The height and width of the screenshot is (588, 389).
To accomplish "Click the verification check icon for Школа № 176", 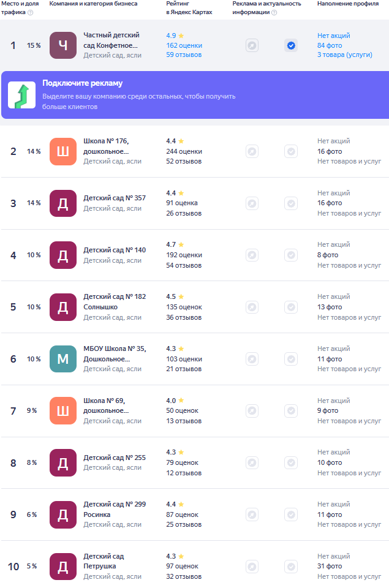I will [291, 151].
